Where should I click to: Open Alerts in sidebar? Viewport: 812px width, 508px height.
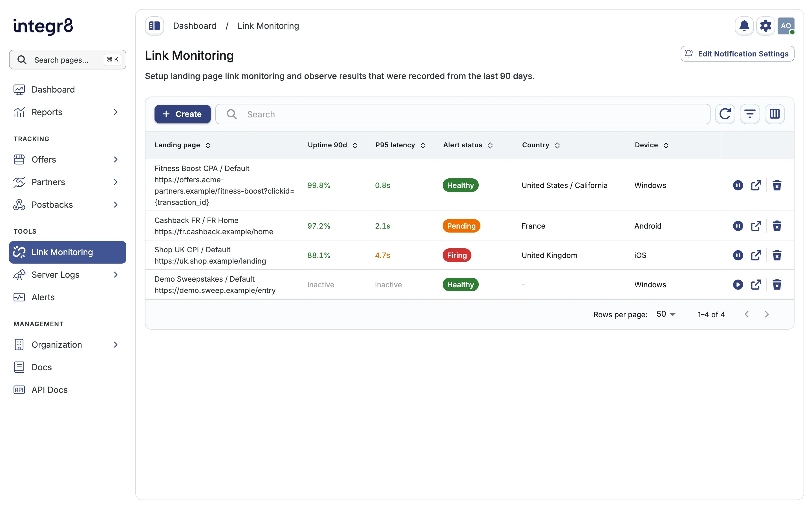(x=67, y=297)
